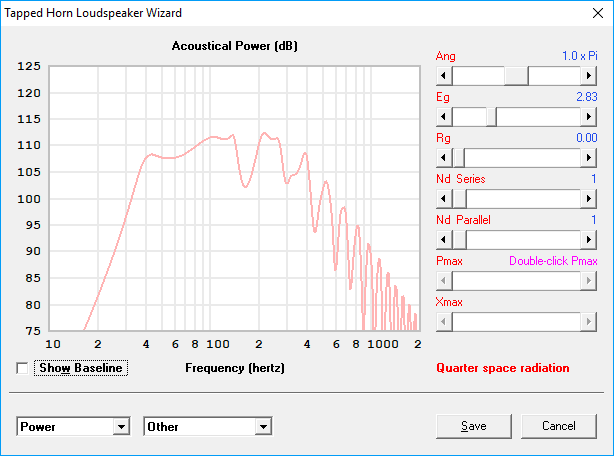The height and width of the screenshot is (456, 614).
Task: Click the Xmax slider left arrow
Action: [444, 322]
